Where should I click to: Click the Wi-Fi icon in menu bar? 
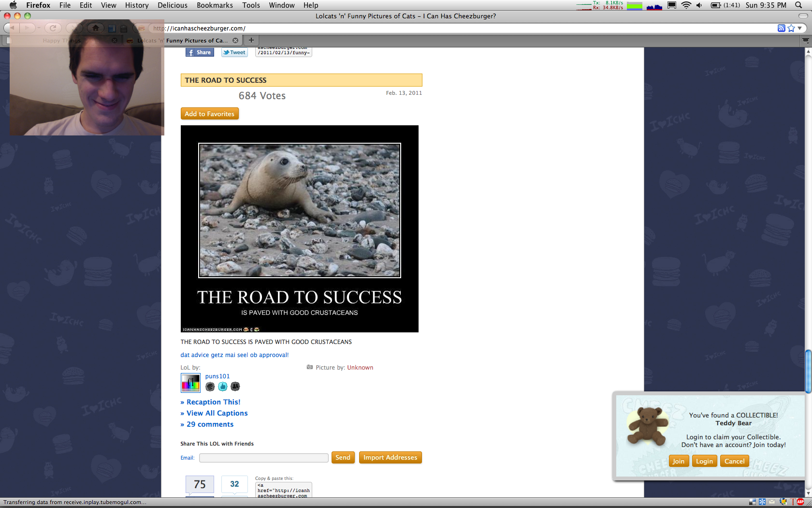coord(686,5)
